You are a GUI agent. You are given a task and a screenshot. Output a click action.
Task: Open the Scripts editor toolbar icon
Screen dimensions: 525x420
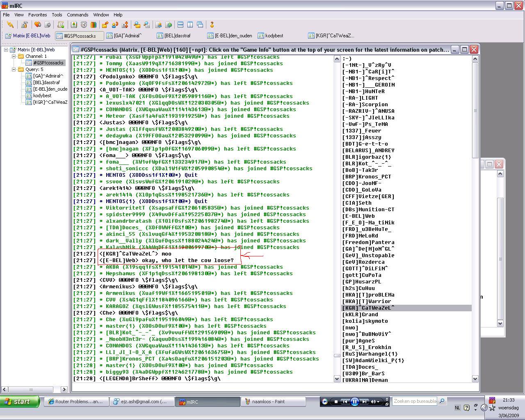coord(61,25)
